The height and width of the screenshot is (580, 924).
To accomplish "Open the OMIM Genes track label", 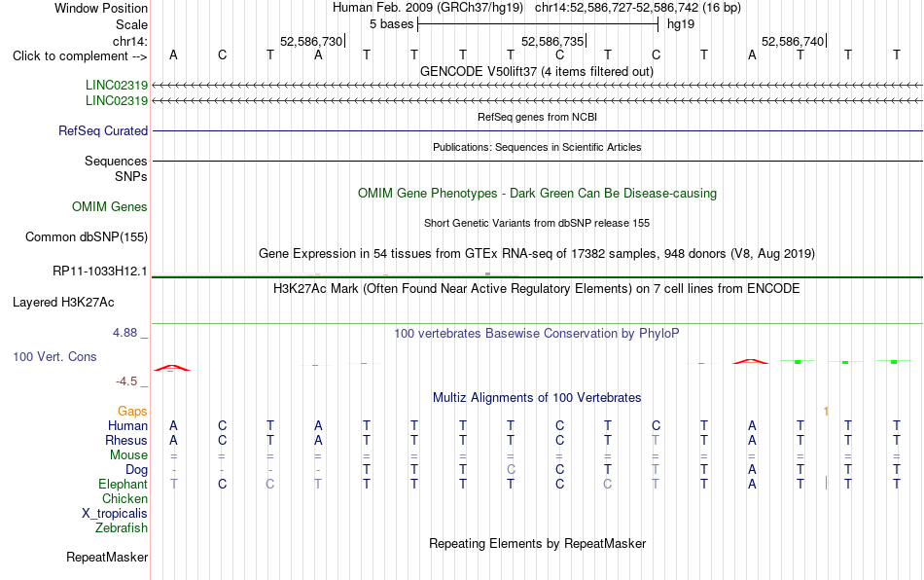I will pos(110,207).
